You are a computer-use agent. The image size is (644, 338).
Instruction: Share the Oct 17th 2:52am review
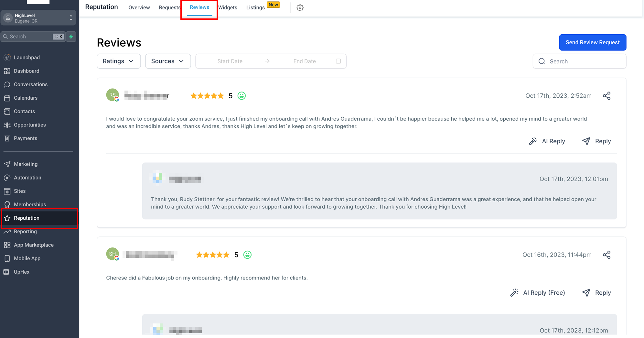(x=606, y=96)
